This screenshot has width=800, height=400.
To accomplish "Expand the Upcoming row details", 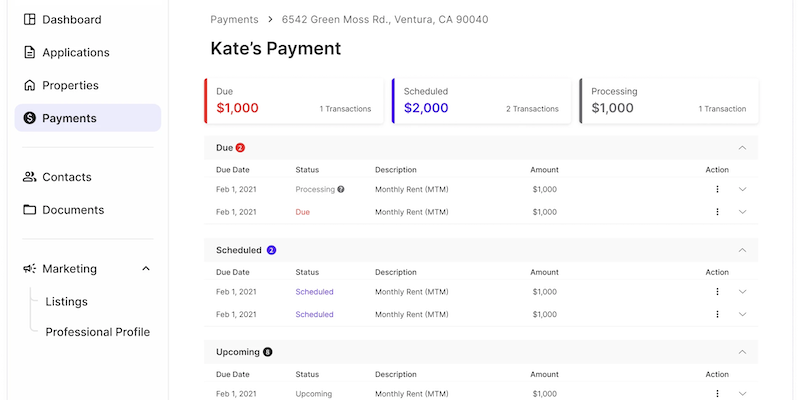I will (x=742, y=394).
